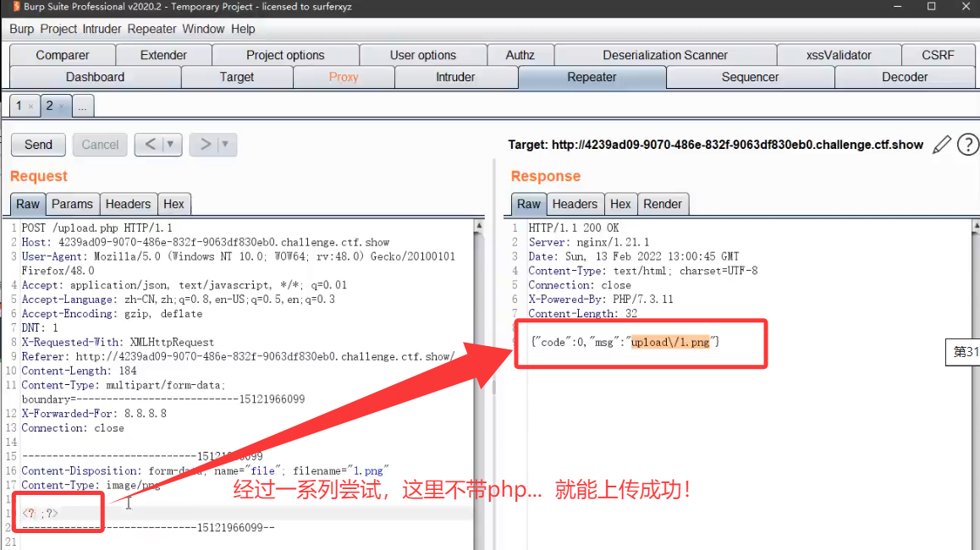Switch to the Extender tab
The width and height of the screenshot is (980, 550).
[163, 55]
